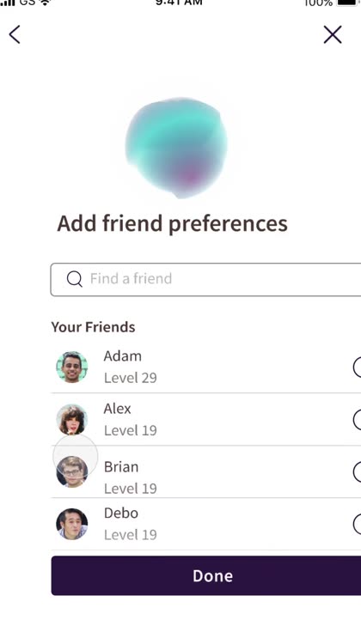Select the radio button for Brian
The height and width of the screenshot is (644, 361).
point(357,472)
